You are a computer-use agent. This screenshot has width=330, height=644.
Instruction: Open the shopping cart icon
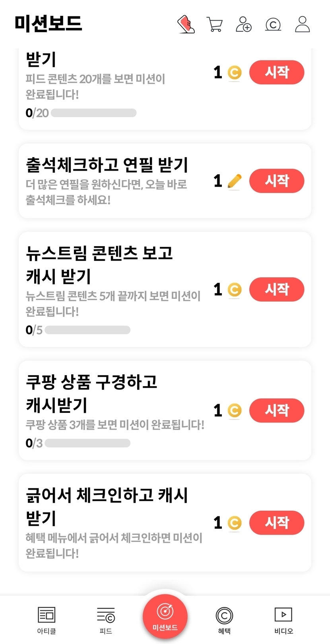[215, 24]
